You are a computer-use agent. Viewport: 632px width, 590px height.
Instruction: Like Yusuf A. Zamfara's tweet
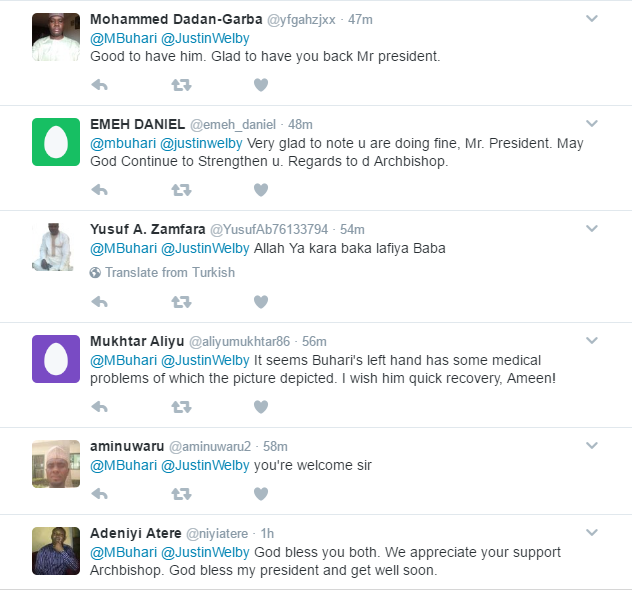(261, 301)
